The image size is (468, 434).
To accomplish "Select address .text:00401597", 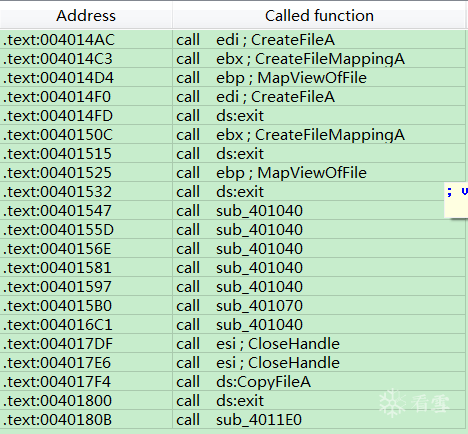I will pyautogui.click(x=57, y=287).
